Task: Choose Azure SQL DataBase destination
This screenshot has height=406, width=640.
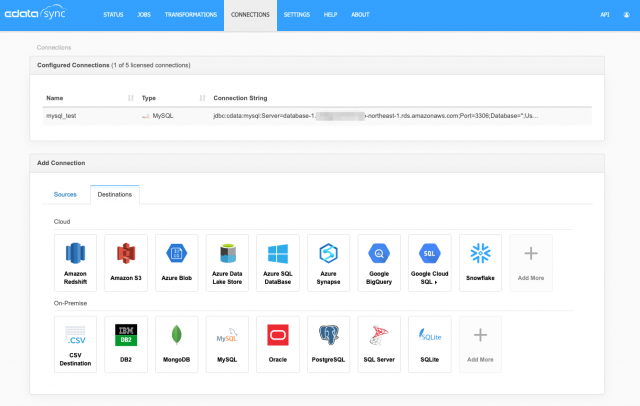Action: pos(278,263)
